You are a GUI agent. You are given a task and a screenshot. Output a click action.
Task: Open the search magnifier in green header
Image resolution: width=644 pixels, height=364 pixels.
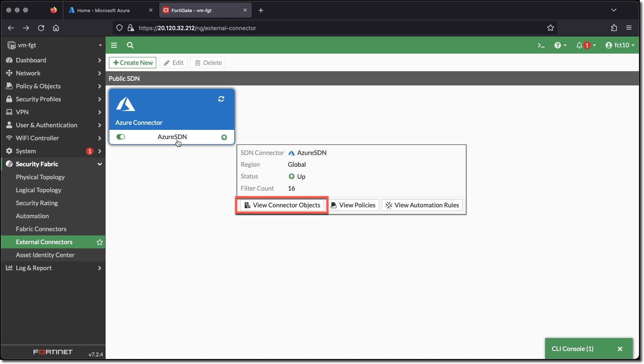tap(130, 45)
